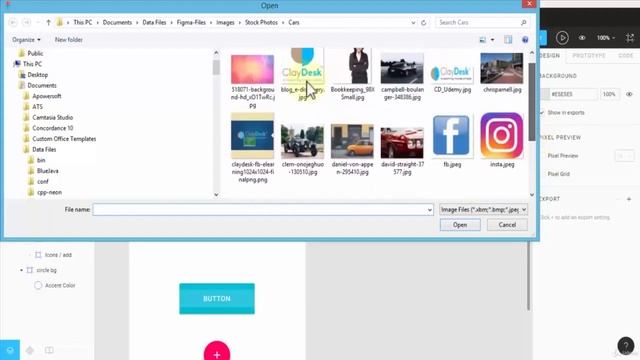Go up one folder level
The image size is (640, 360).
(x=48, y=22)
